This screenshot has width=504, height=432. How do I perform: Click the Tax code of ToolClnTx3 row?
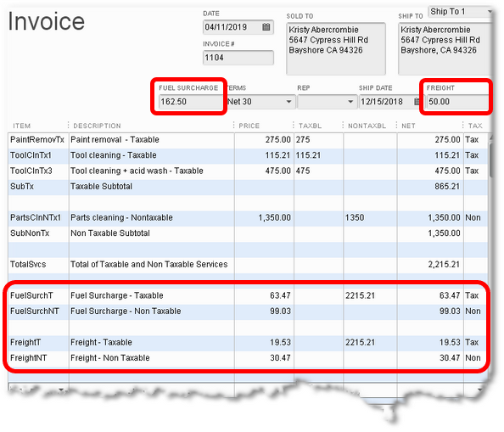pos(475,171)
